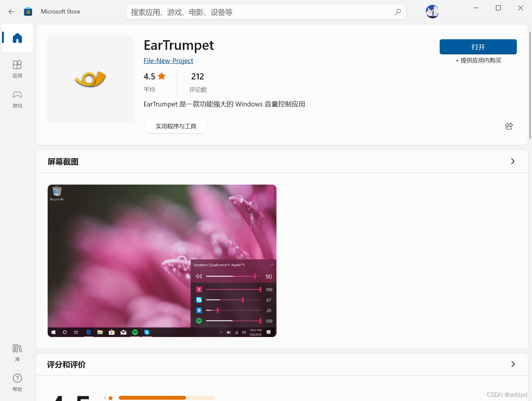
Task: Click the vertical page scrollbar
Action: [530, 86]
